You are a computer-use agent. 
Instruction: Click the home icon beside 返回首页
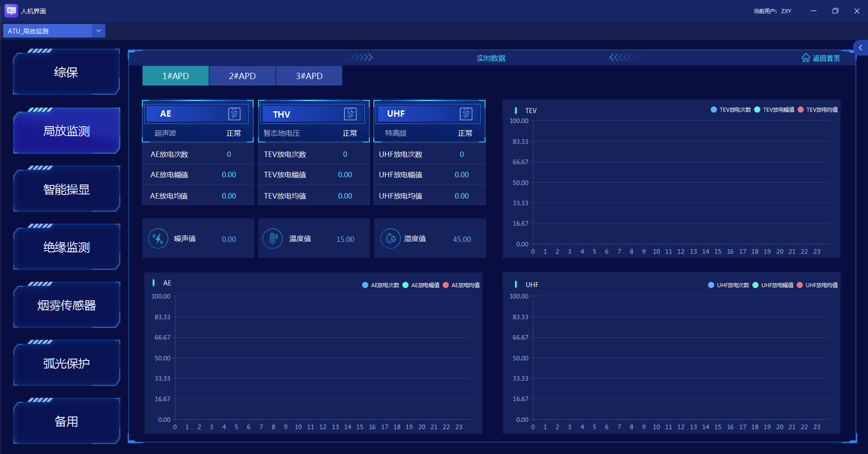(x=806, y=58)
